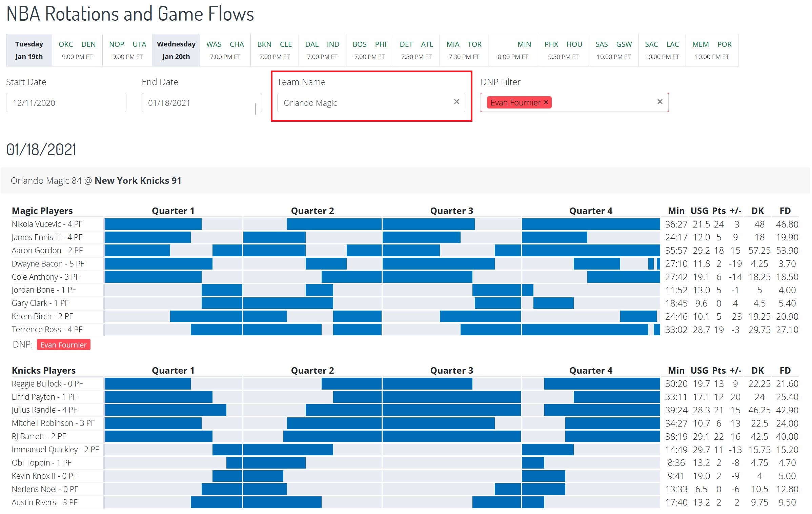Open the MIA TOR 7:30 PM game
Image resolution: width=812 pixels, height=514 pixels.
pyautogui.click(x=464, y=50)
